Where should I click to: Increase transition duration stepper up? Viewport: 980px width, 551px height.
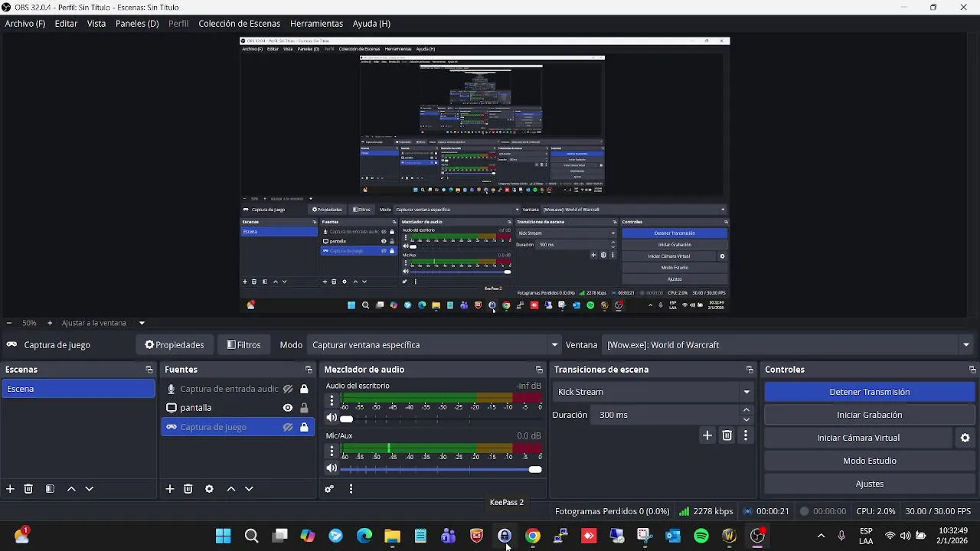coord(746,410)
